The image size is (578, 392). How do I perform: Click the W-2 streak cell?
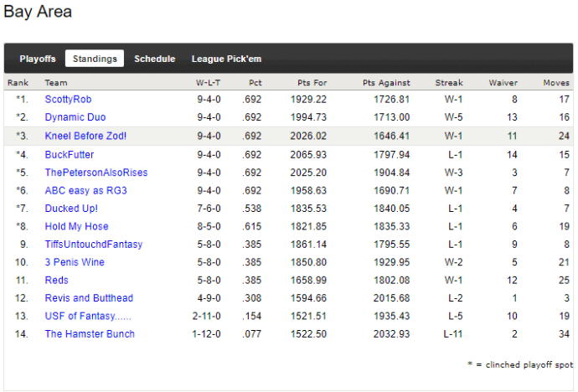(453, 262)
